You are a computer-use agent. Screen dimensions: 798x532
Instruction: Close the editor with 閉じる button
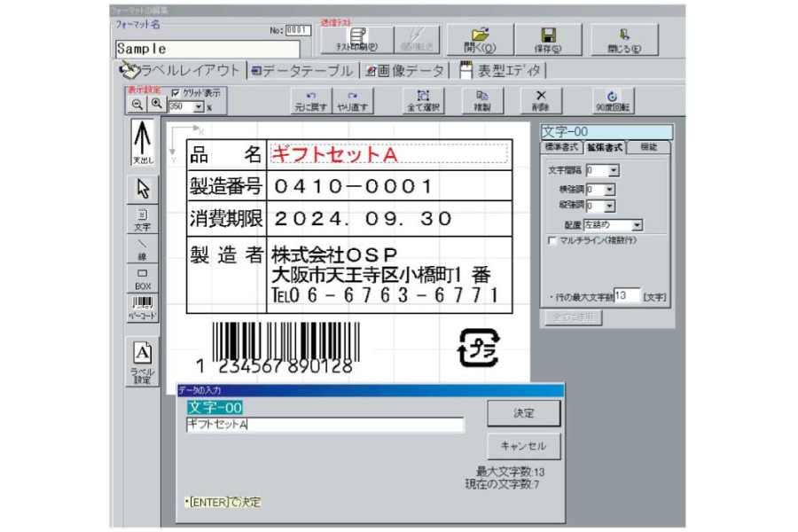pyautogui.click(x=624, y=40)
